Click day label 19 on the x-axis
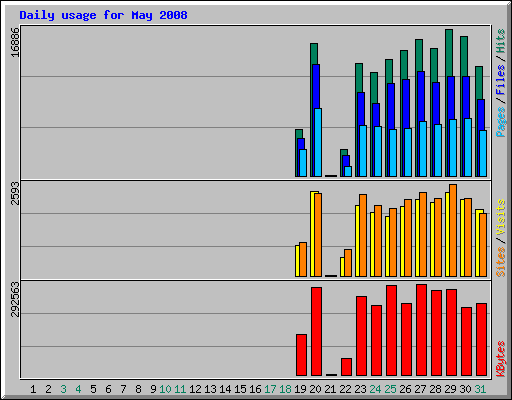Screen dimensions: 512x400 300,389
